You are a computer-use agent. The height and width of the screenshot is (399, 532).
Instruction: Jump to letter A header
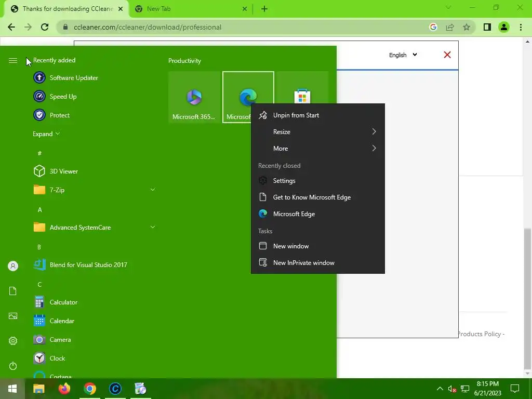coord(39,210)
